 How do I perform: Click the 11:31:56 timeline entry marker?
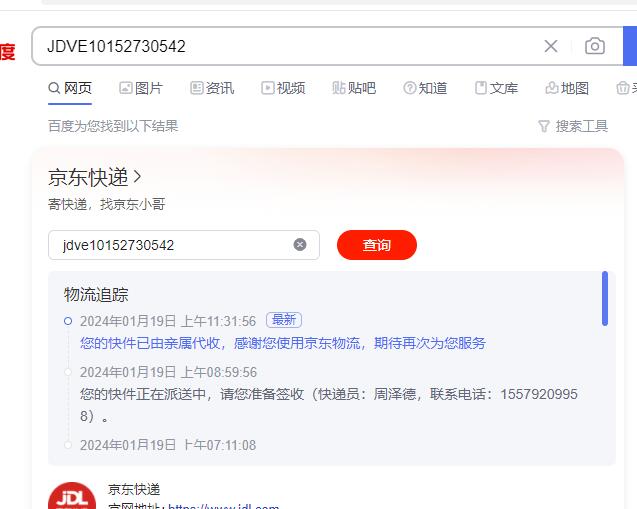68,321
